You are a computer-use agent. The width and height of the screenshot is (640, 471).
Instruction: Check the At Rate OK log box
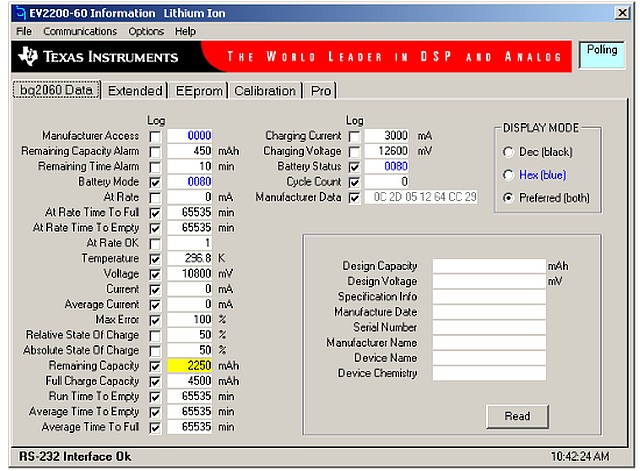(155, 244)
